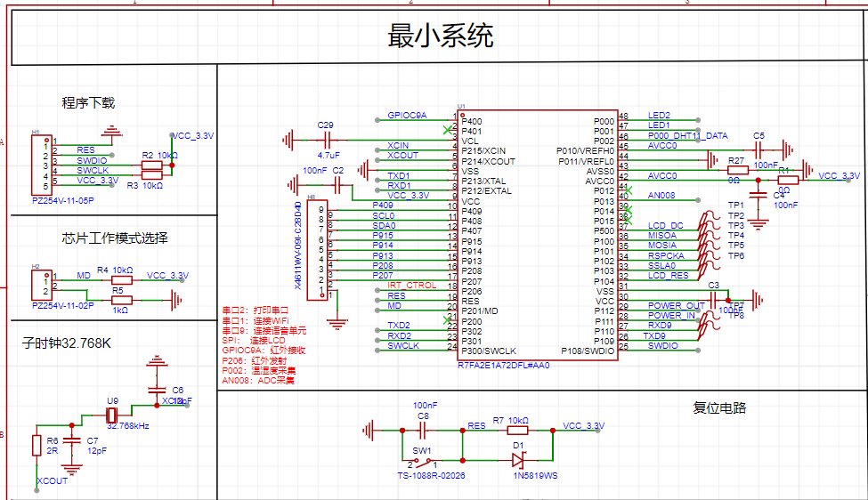Image resolution: width=868 pixels, height=500 pixels.
Task: Click the SSLA0 net label
Action: click(661, 265)
